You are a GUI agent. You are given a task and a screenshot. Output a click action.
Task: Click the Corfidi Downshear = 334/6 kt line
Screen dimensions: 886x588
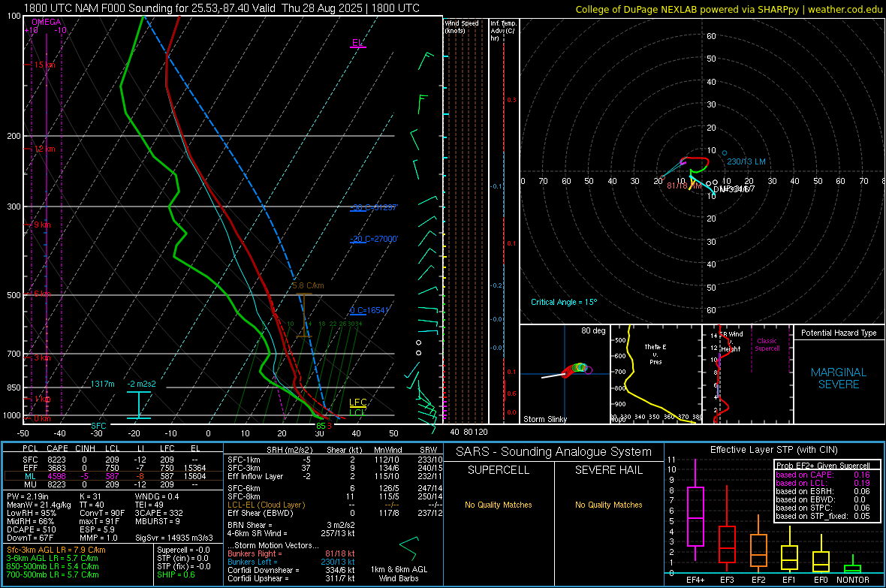291,570
